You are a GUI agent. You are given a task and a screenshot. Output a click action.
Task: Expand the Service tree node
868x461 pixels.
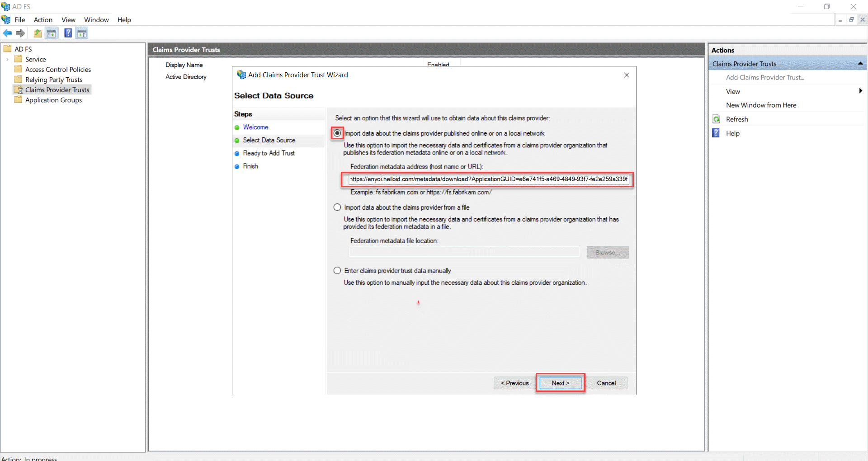coord(7,59)
